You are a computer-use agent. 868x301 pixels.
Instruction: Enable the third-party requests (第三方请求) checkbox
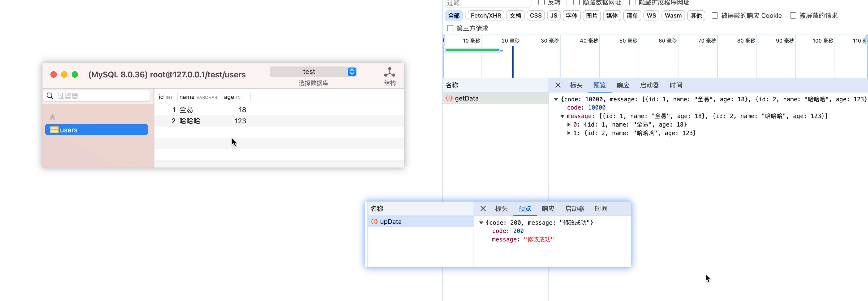[450, 28]
